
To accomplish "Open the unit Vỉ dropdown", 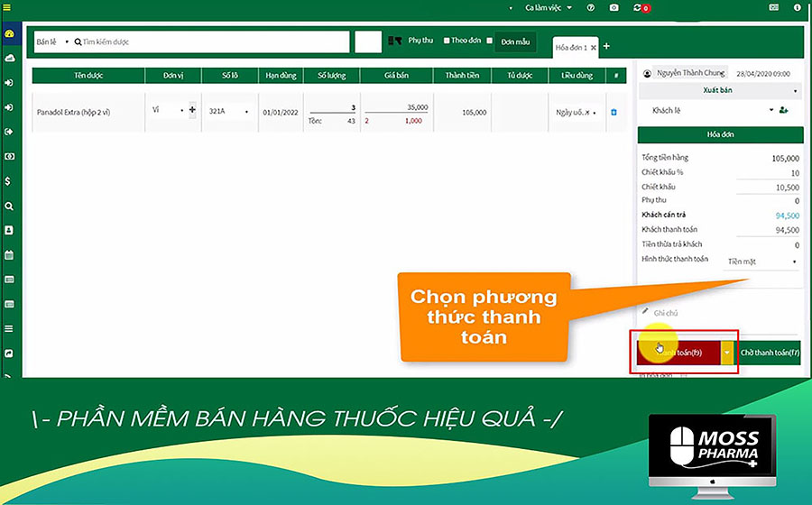I will (168, 110).
